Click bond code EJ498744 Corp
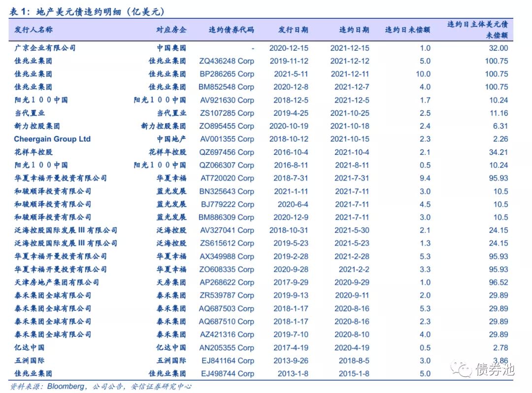532x393 pixels. [228, 374]
